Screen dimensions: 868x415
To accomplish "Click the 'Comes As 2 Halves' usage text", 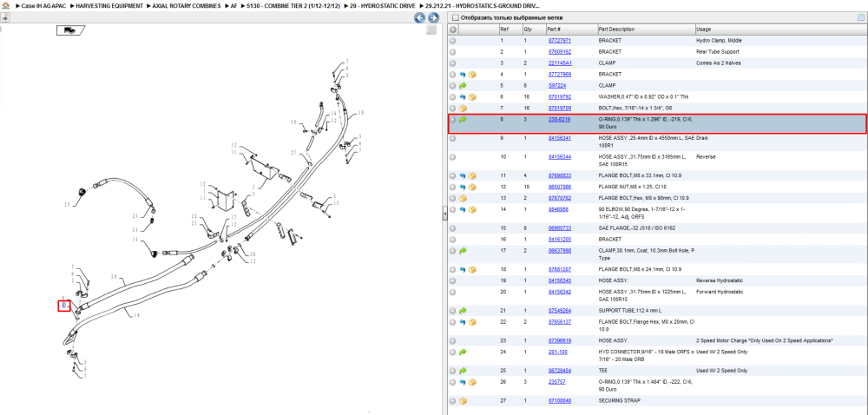I will (719, 63).
